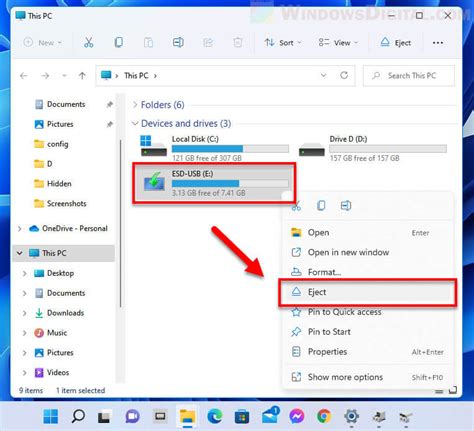Click the Search This PC field
Screen dimensions: 474x431
point(409,76)
